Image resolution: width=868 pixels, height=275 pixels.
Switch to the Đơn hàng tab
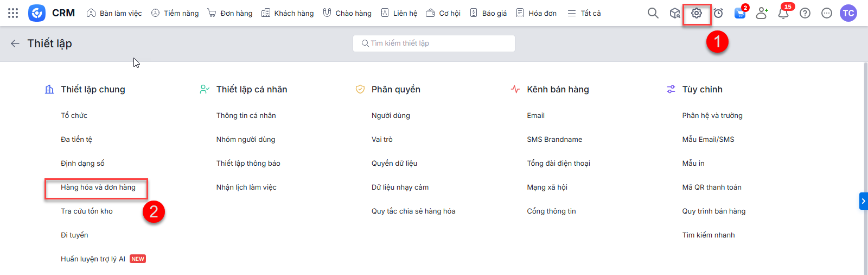coord(230,13)
